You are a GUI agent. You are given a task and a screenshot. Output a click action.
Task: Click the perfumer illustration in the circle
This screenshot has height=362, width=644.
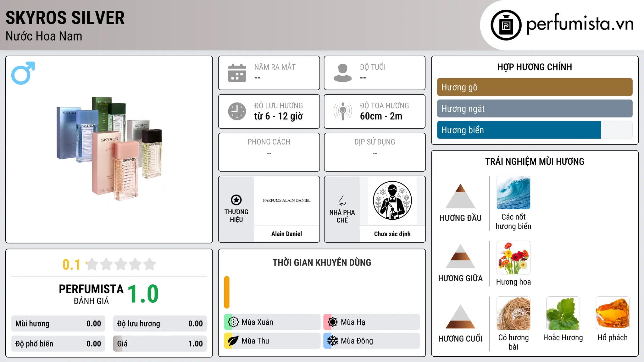(x=392, y=200)
